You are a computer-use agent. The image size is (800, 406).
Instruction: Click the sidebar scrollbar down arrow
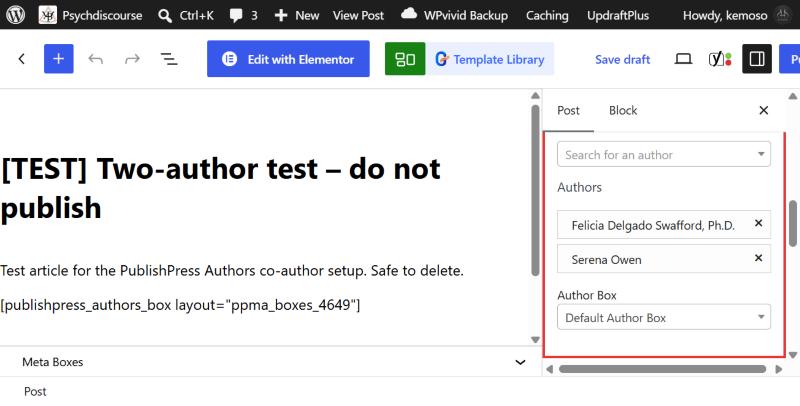point(793,355)
